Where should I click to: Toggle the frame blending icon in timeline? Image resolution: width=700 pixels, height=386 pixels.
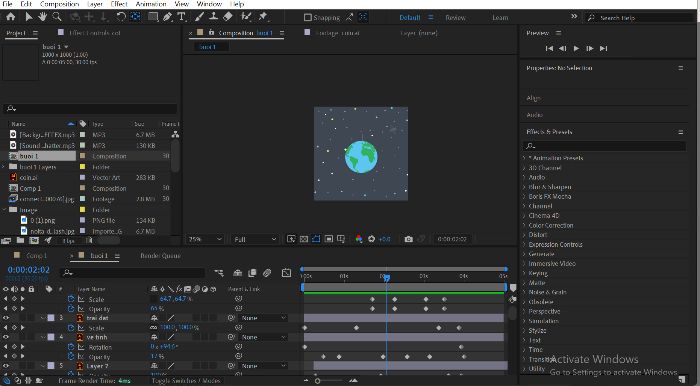tap(252, 273)
